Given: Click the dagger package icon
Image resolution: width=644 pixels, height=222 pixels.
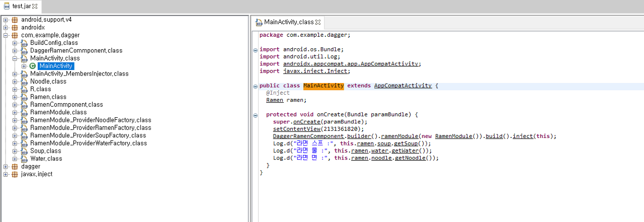Looking at the screenshot, I should (x=15, y=167).
